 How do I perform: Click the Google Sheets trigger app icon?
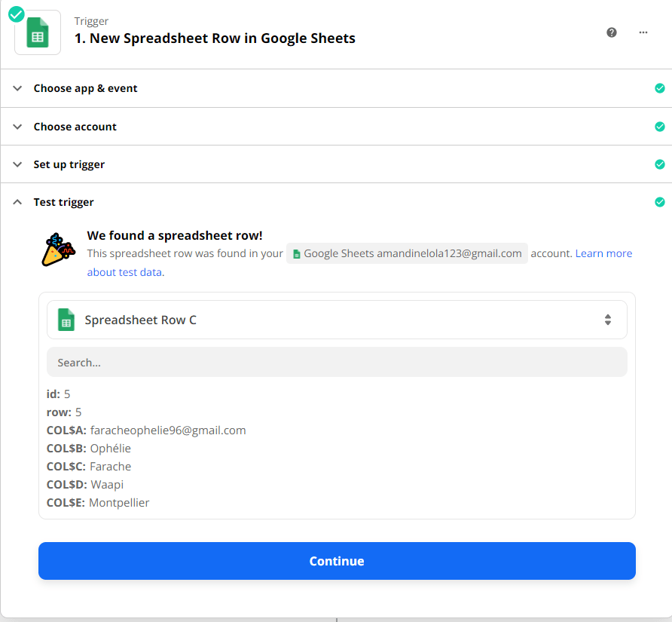(38, 32)
